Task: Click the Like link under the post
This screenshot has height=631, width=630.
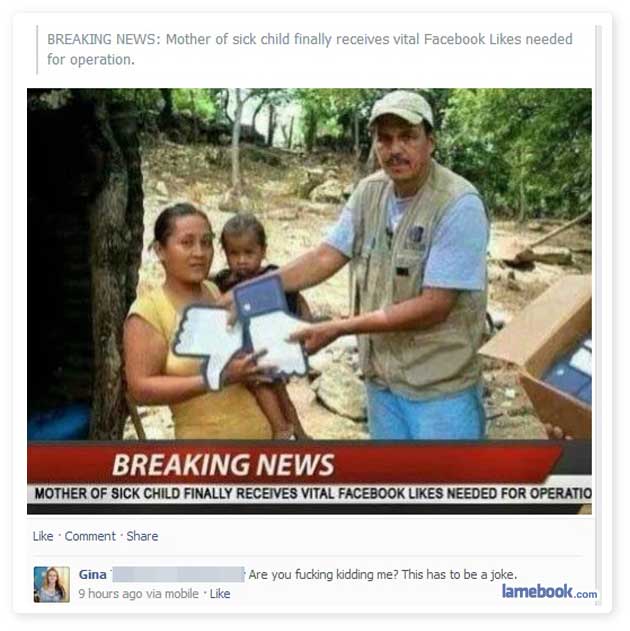Action: pyautogui.click(x=43, y=536)
